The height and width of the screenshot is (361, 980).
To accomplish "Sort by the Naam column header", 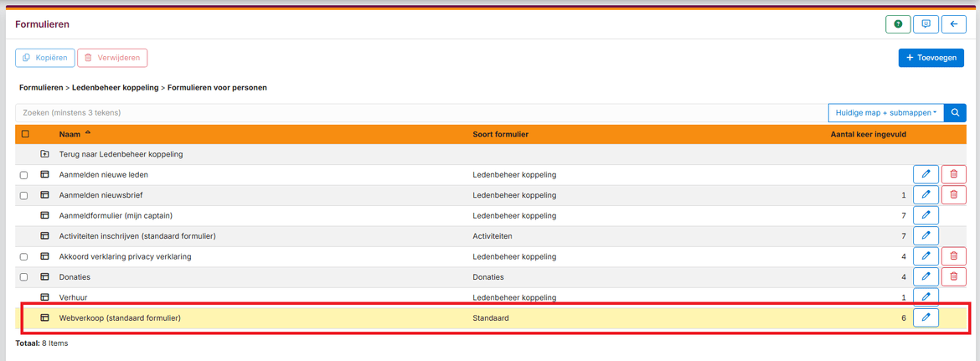I will (70, 134).
